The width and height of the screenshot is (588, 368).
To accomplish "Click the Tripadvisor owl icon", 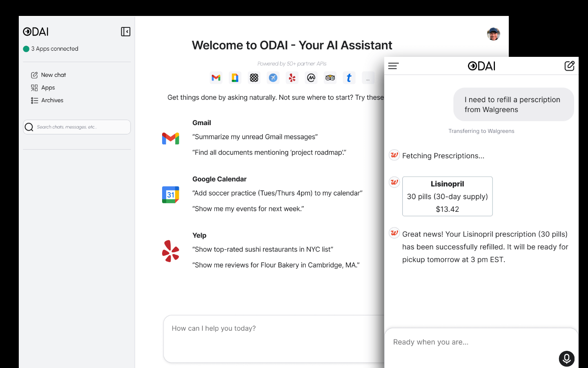I will click(330, 78).
